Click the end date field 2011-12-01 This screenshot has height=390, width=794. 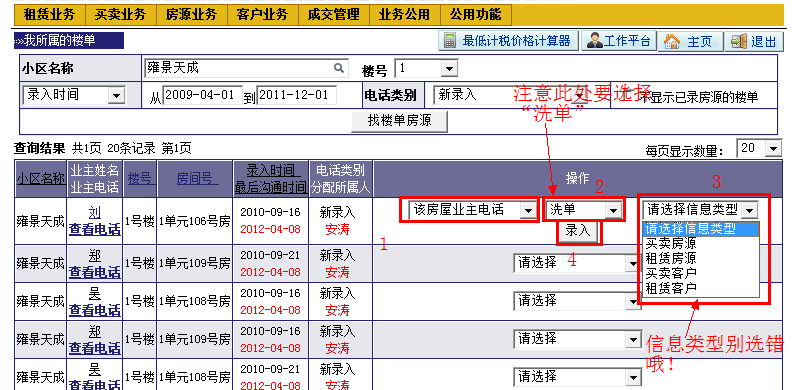coord(297,95)
